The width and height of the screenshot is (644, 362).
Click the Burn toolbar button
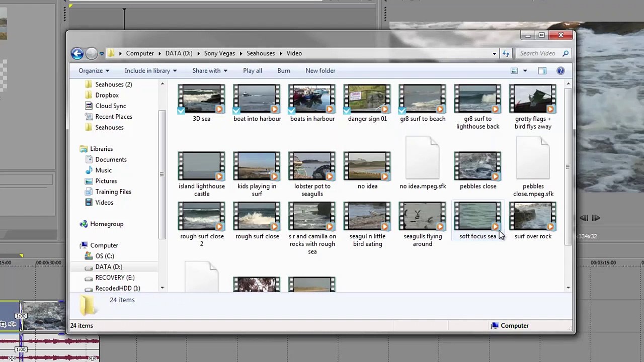[x=283, y=71]
